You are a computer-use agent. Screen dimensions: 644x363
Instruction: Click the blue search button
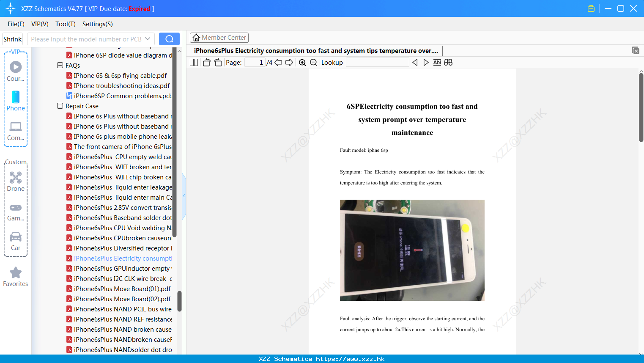[x=169, y=39]
